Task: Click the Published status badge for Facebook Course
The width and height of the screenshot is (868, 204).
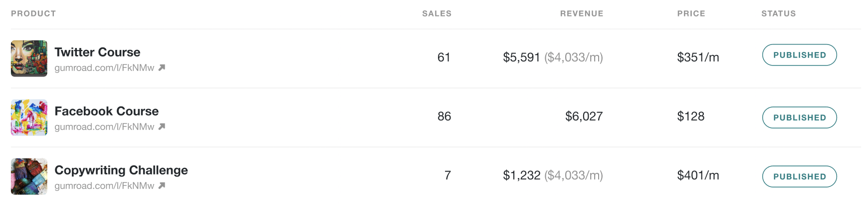Action: pyautogui.click(x=799, y=117)
